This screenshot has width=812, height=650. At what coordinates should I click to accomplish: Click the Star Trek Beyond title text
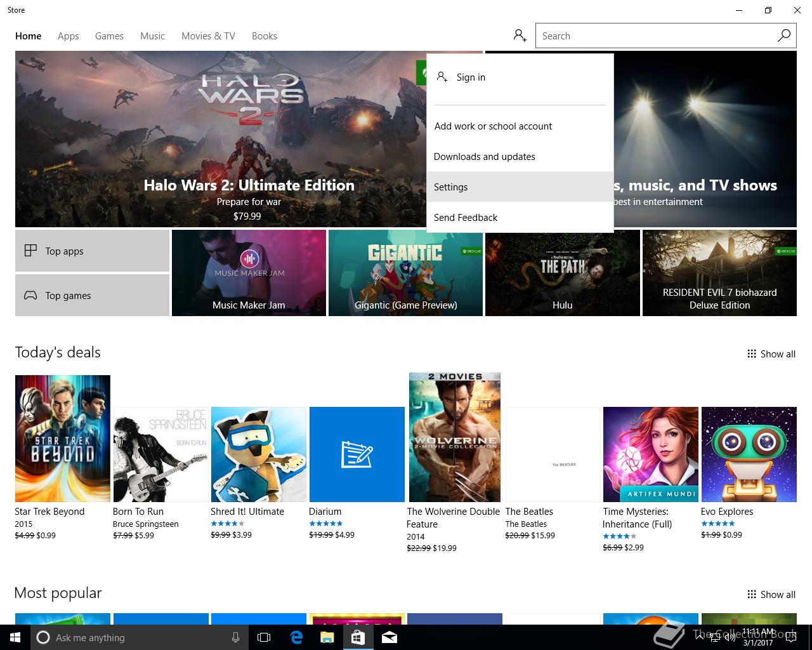49,512
